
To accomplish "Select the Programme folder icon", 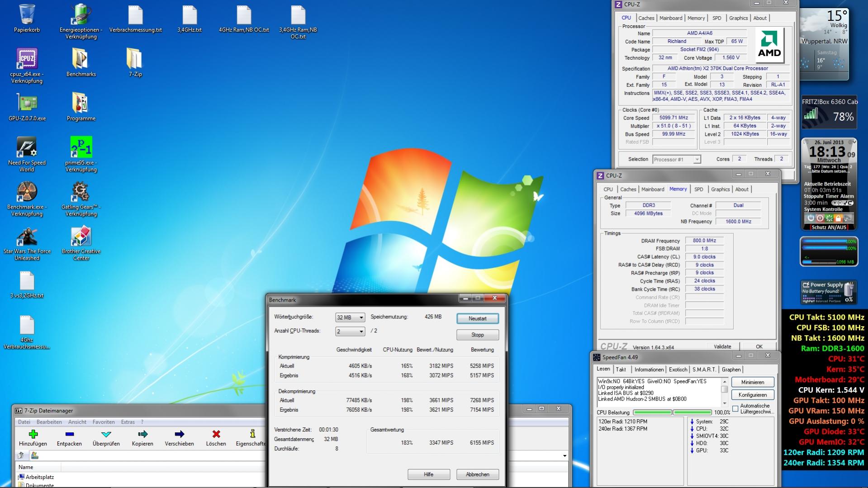I will pos(81,103).
